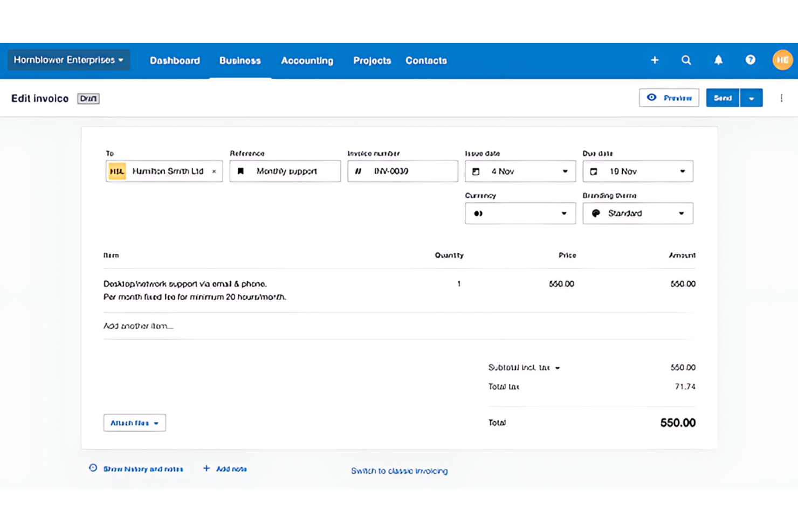Open the Currency dropdown

[520, 213]
